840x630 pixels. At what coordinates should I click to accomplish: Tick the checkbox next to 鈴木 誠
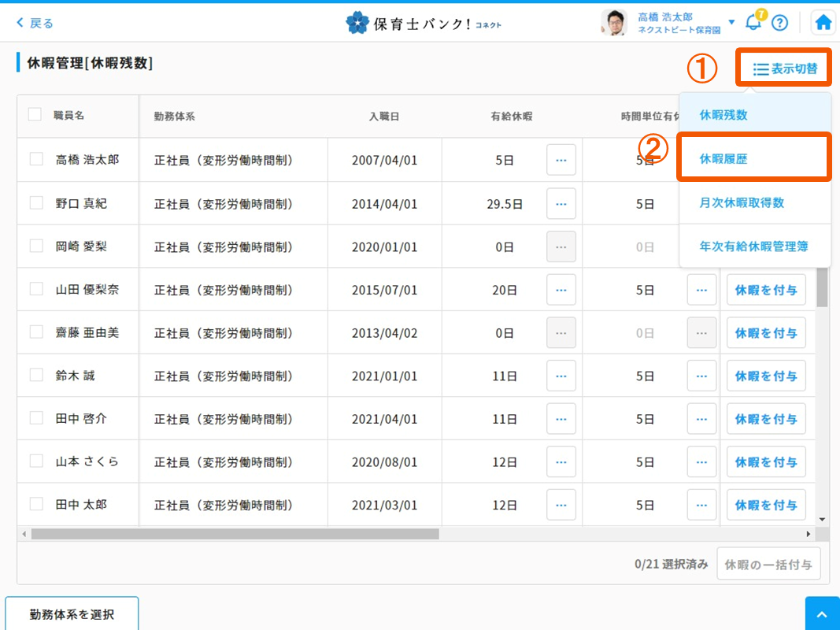coord(36,375)
